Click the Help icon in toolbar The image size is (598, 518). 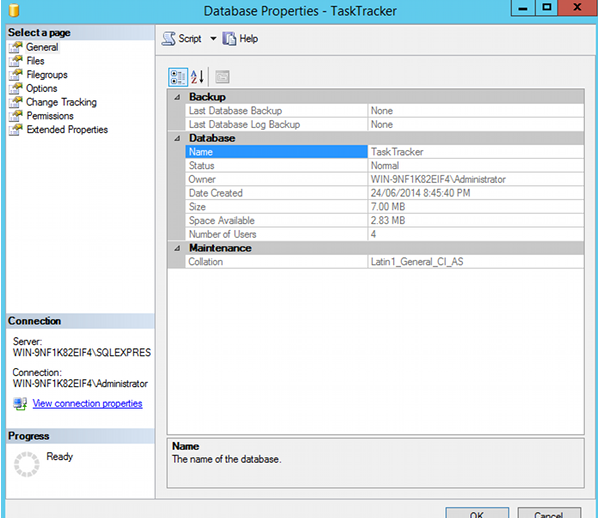click(x=229, y=39)
